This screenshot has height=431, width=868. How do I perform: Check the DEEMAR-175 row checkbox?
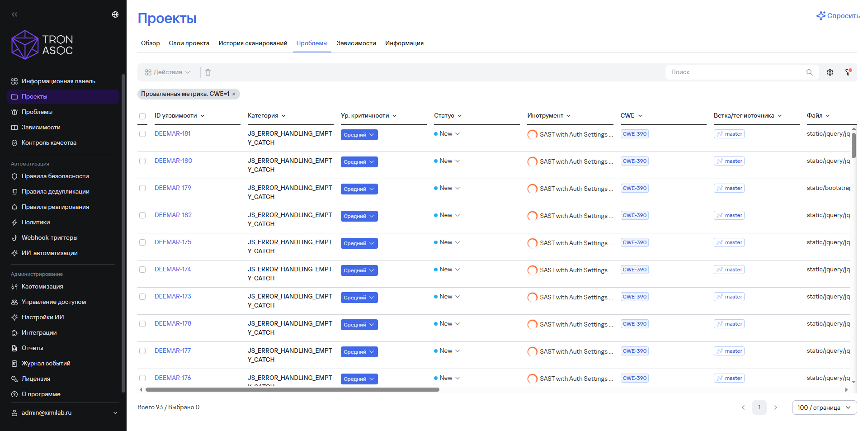tap(142, 242)
